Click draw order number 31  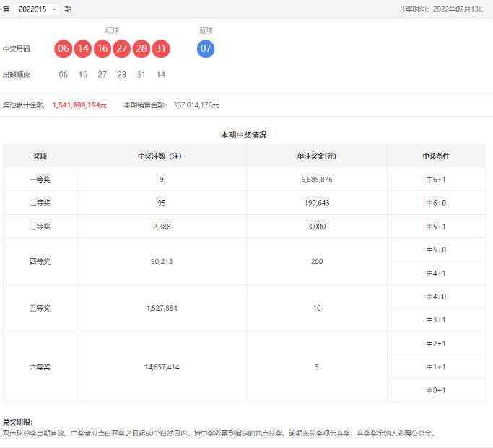coord(141,75)
